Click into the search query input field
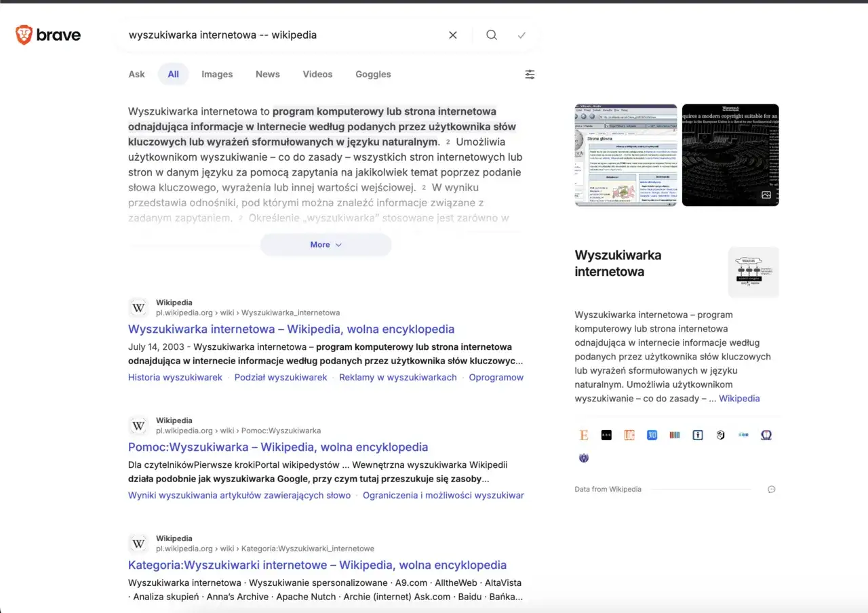 click(x=285, y=35)
